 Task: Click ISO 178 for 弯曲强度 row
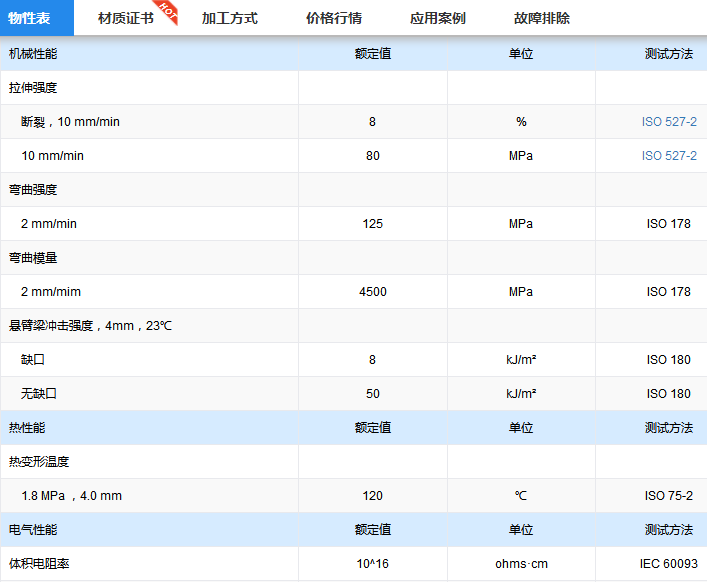point(668,224)
